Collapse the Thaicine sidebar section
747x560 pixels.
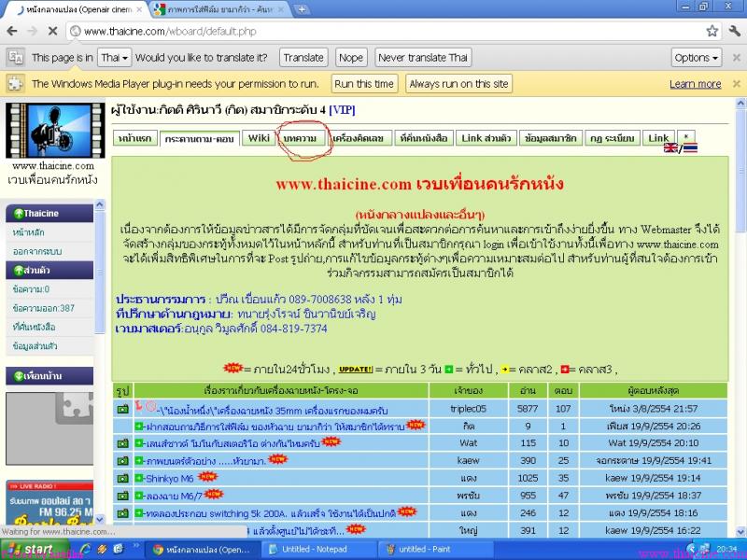pos(19,214)
